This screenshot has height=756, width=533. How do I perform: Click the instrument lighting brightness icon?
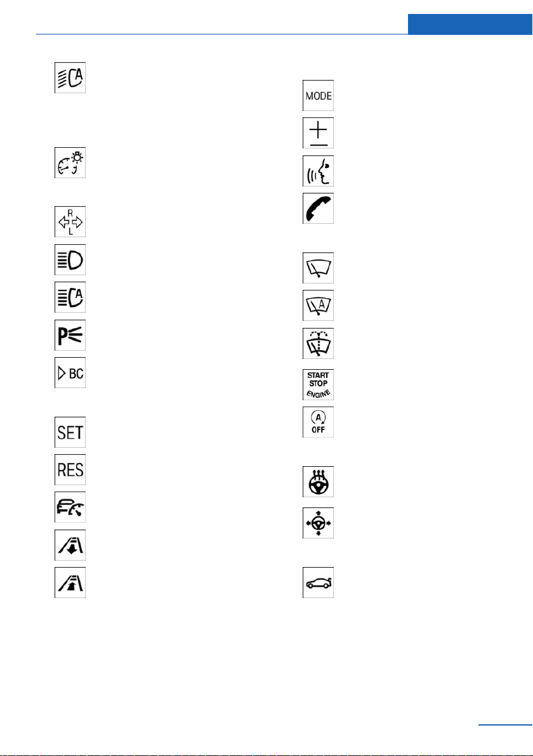point(70,163)
